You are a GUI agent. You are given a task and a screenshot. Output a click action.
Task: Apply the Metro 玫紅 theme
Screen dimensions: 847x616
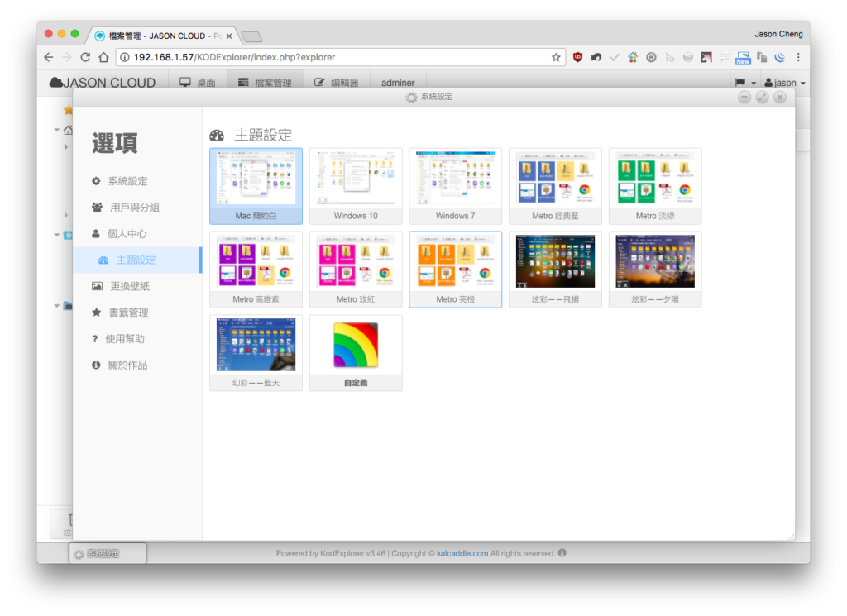[356, 270]
